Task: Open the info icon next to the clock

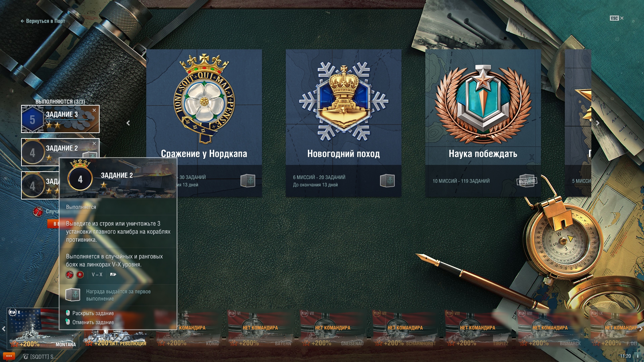Action: pyautogui.click(x=638, y=356)
